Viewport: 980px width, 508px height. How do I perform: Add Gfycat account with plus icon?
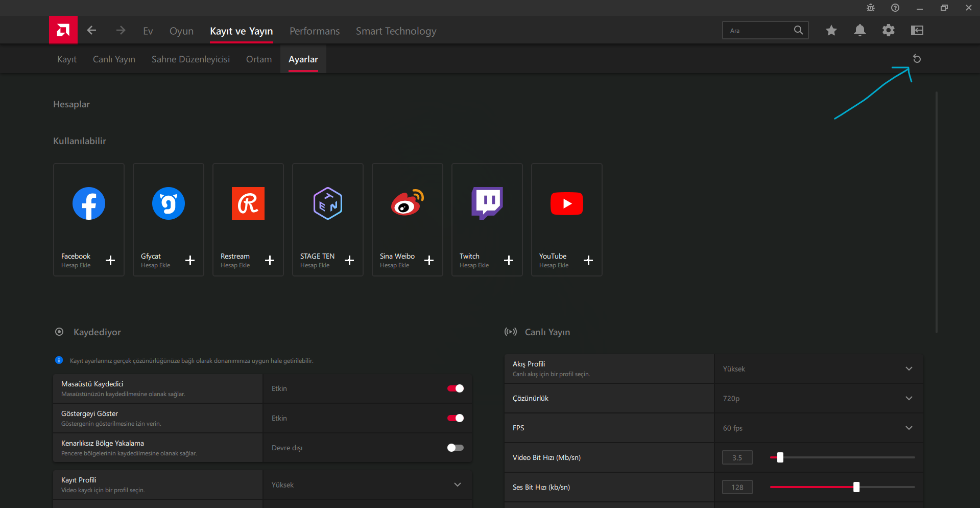pyautogui.click(x=190, y=260)
